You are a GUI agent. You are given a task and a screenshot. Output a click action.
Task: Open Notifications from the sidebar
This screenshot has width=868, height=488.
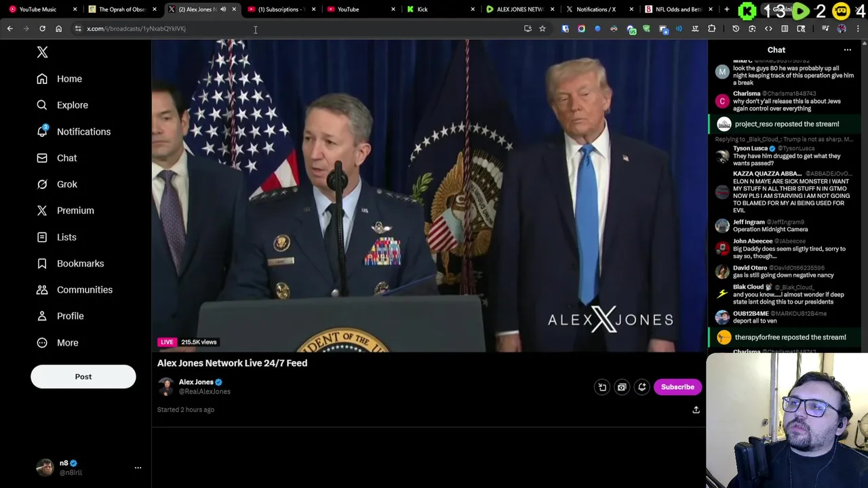[x=73, y=131]
